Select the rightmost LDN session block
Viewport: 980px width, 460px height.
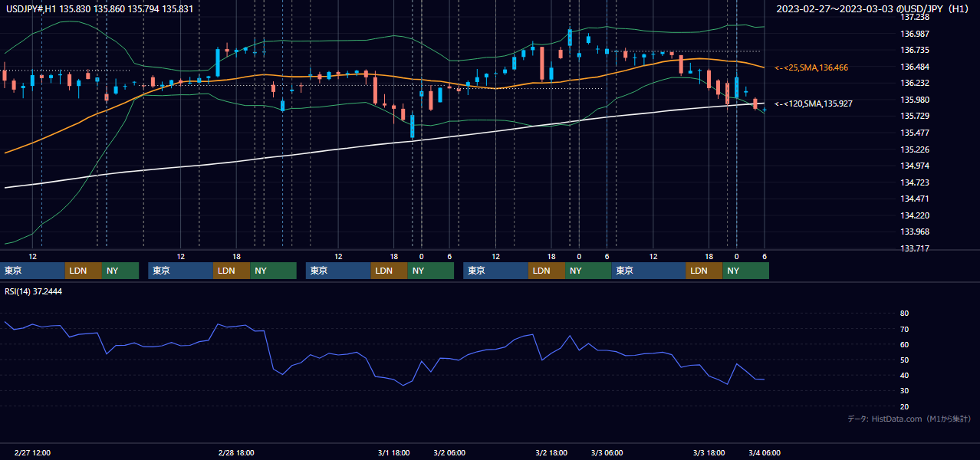point(704,271)
